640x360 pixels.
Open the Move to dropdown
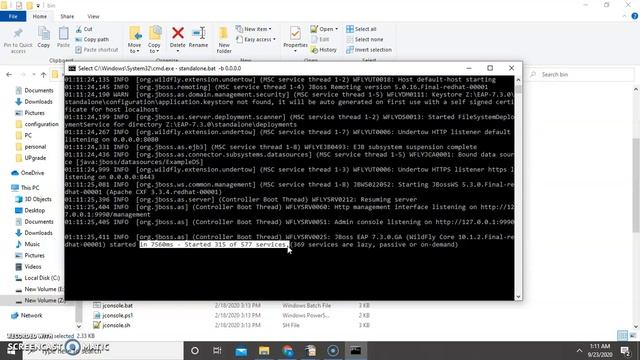click(x=134, y=40)
